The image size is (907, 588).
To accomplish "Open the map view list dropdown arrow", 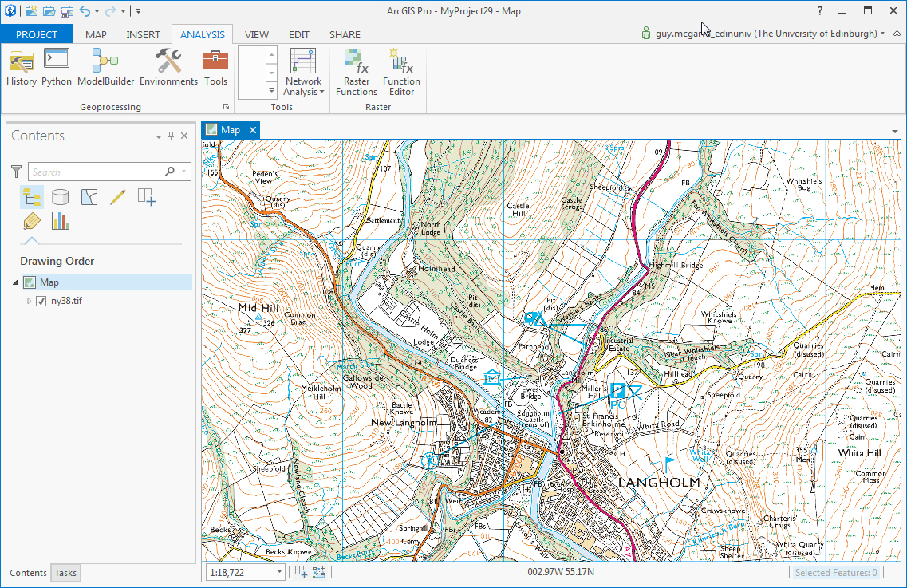I will pos(895,132).
